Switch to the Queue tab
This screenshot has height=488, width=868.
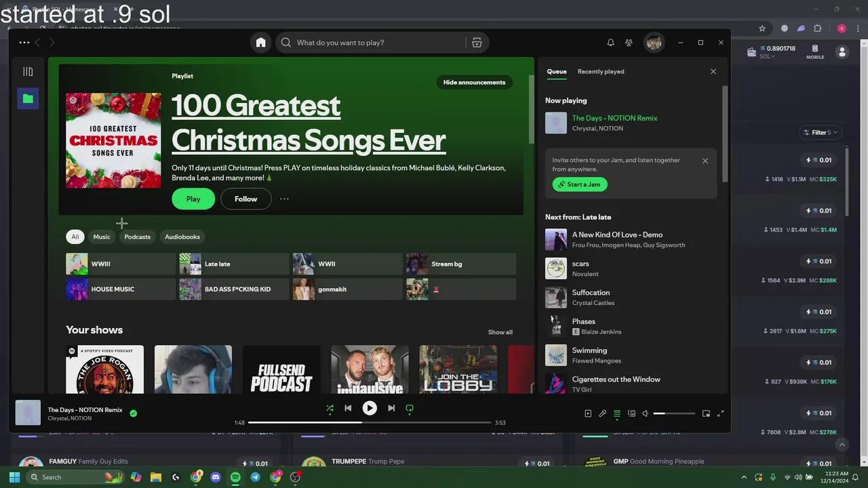pyautogui.click(x=557, y=71)
